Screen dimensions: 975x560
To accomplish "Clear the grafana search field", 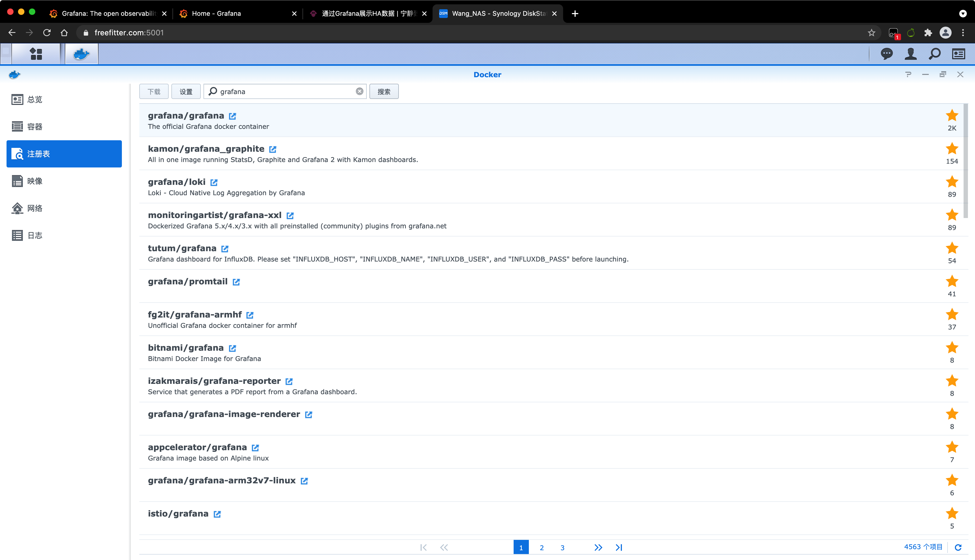I will (359, 92).
